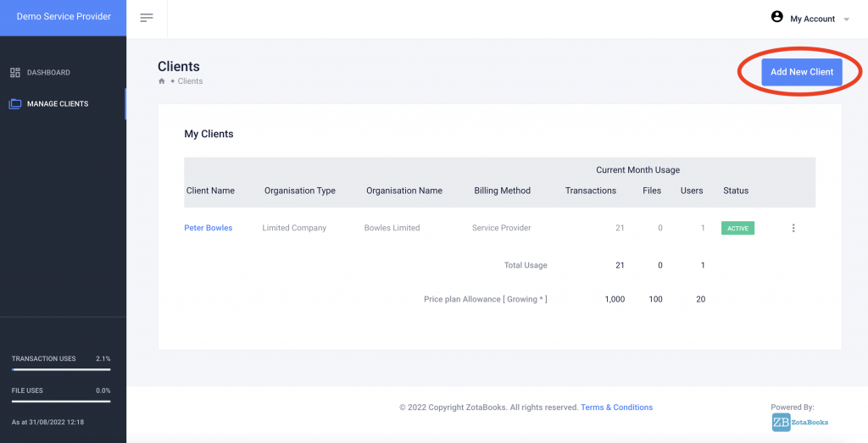Open the three-dot menu for Peter Bowles

click(x=793, y=228)
